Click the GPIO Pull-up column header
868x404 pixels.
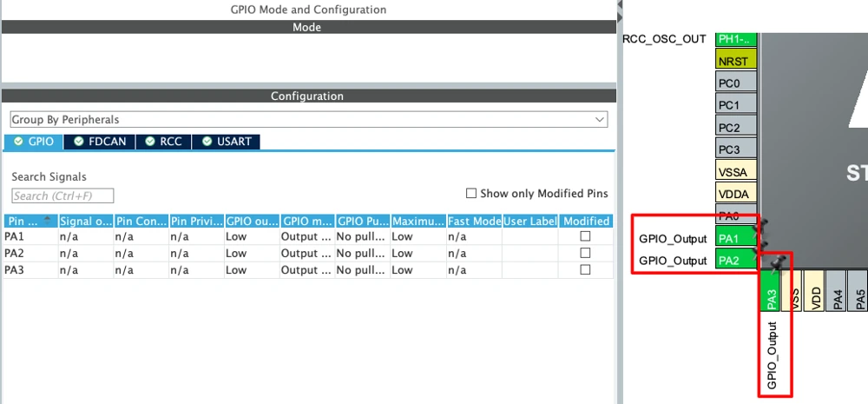pyautogui.click(x=363, y=222)
